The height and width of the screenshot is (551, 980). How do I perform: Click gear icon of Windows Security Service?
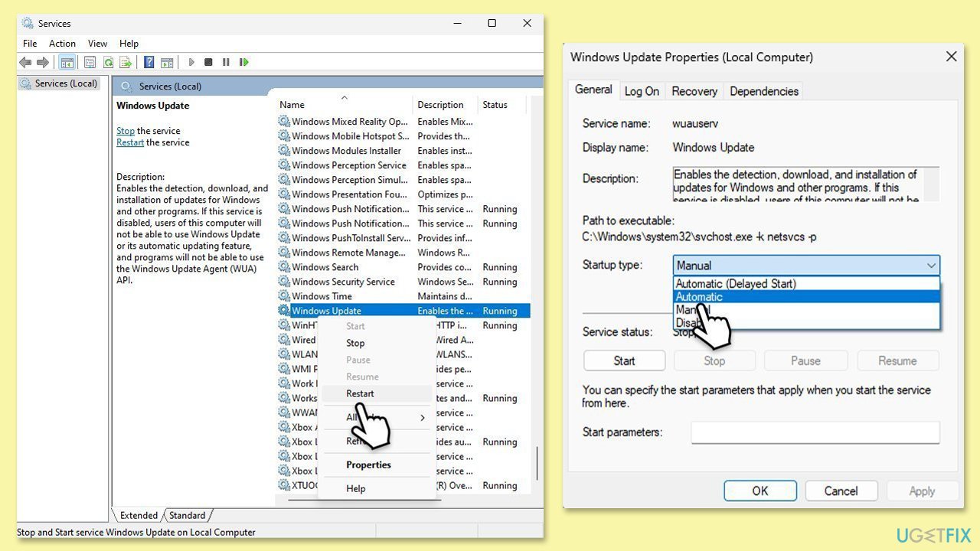point(284,282)
